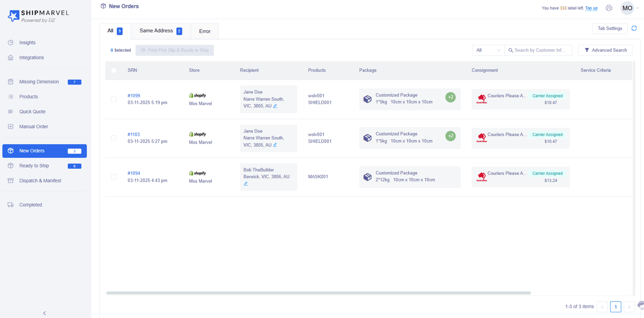This screenshot has height=318, width=644.
Task: Open the All filter dropdown near search
Action: (x=488, y=50)
